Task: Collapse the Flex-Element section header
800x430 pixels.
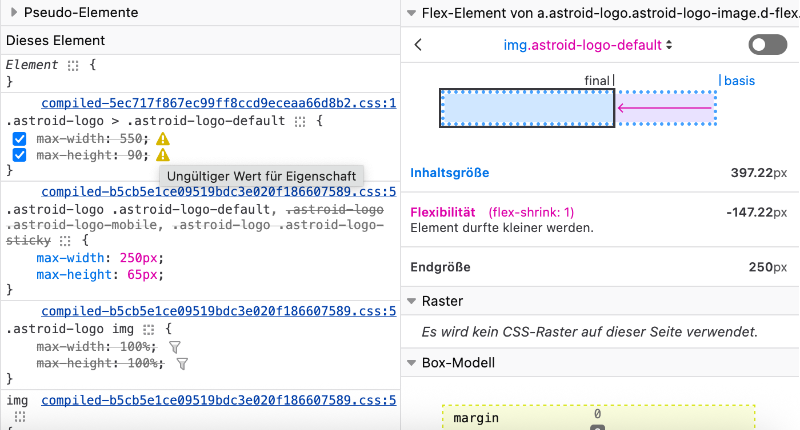Action: click(412, 13)
